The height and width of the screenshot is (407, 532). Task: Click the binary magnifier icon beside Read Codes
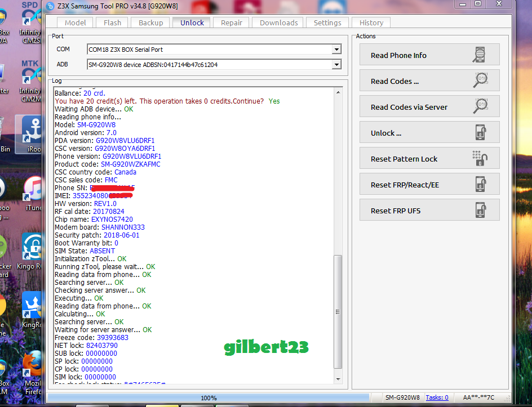coord(480,80)
